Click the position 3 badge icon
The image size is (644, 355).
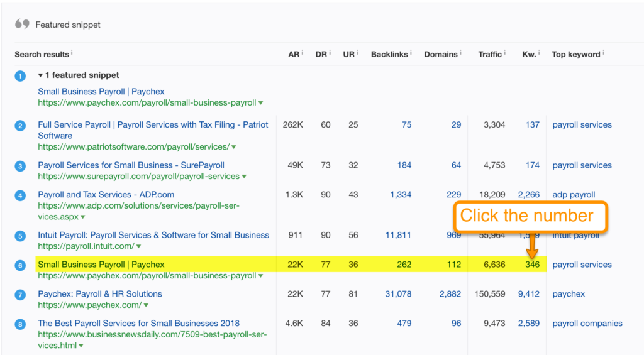(20, 167)
